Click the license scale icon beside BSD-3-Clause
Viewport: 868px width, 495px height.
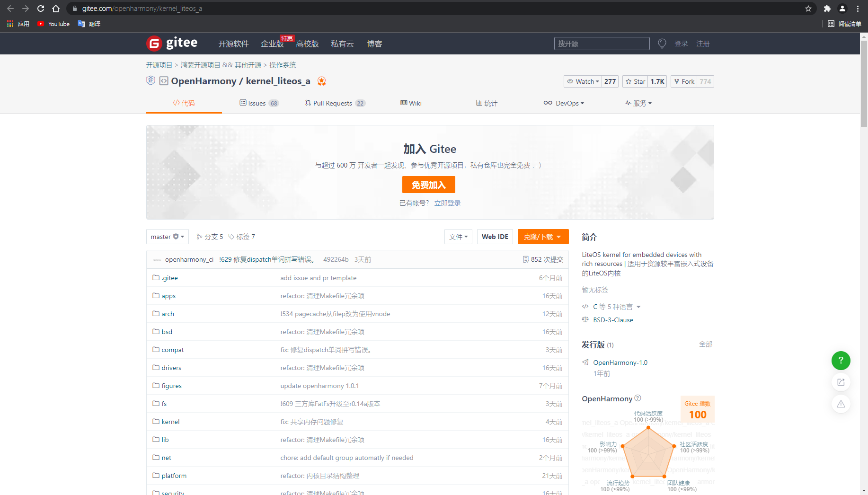[x=585, y=319]
